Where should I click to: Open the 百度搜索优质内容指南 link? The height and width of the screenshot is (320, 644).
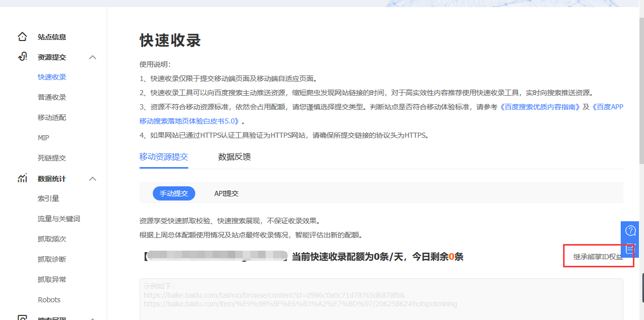click(x=540, y=107)
